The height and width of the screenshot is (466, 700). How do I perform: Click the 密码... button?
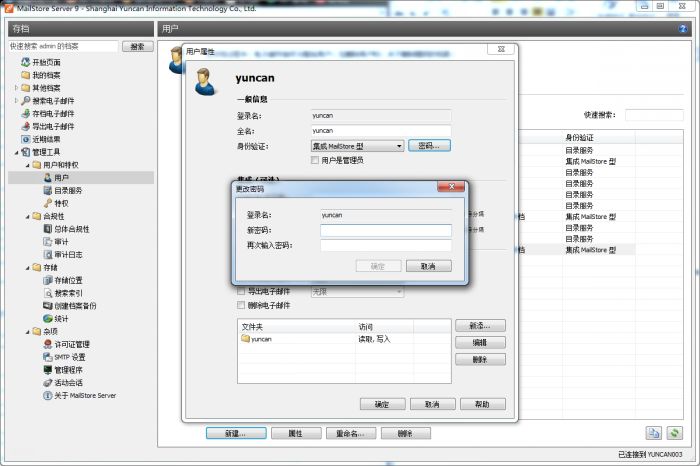(x=429, y=146)
